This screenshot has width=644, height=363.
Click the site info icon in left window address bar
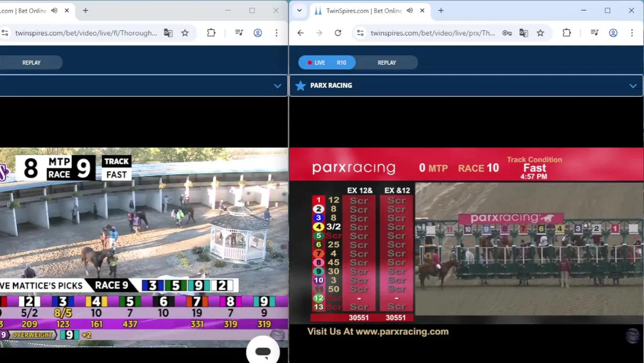pyautogui.click(x=5, y=33)
